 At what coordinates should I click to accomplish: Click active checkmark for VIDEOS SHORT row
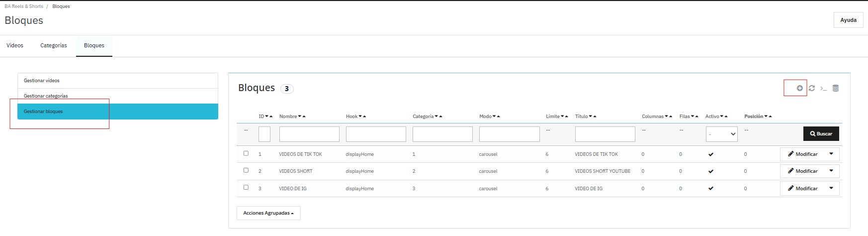click(710, 171)
